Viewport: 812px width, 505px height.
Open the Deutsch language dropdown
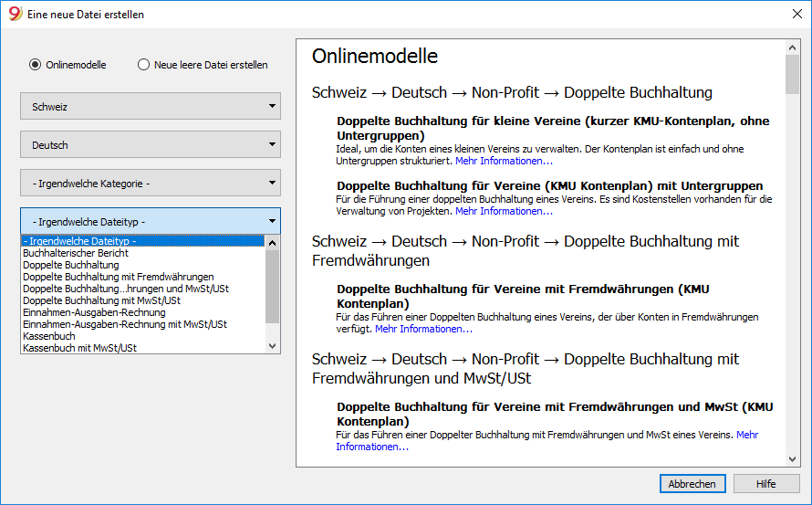coord(151,144)
